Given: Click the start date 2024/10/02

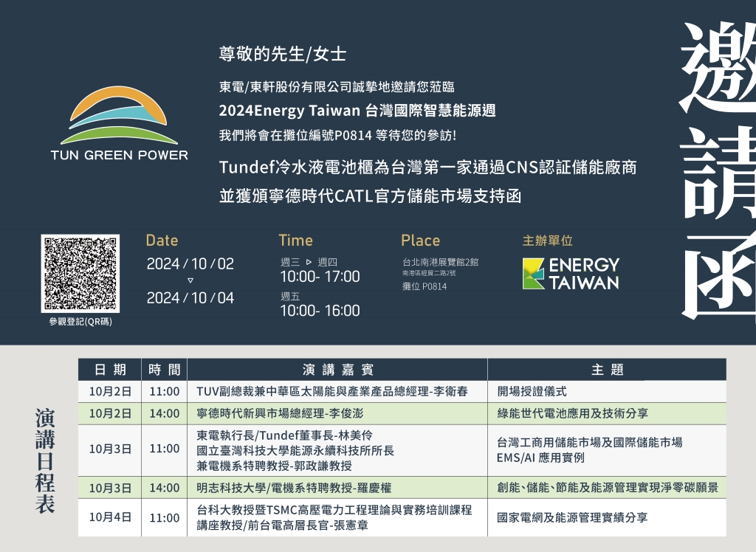Looking at the screenshot, I should tap(190, 263).
